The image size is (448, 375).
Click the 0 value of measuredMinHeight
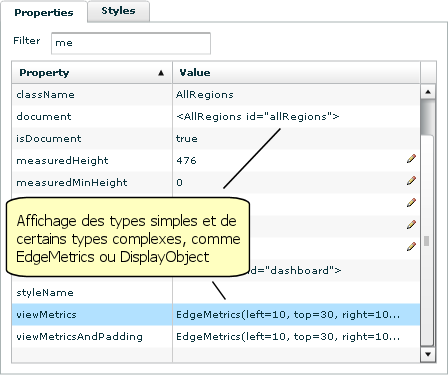point(179,183)
